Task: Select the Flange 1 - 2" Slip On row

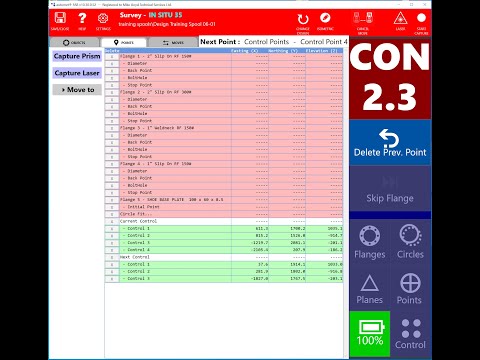Action: tap(224, 56)
